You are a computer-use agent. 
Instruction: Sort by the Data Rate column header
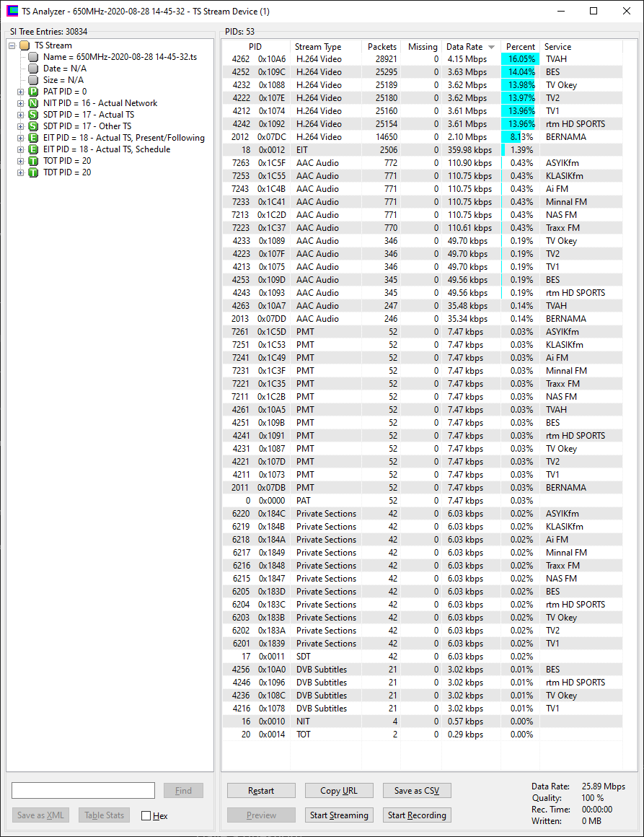coord(465,47)
